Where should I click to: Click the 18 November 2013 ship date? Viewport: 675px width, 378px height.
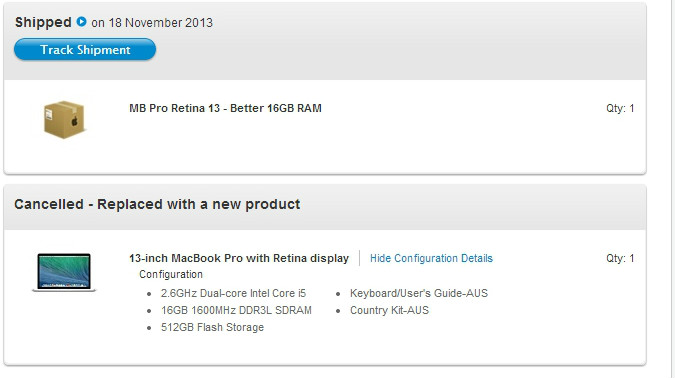(x=161, y=23)
